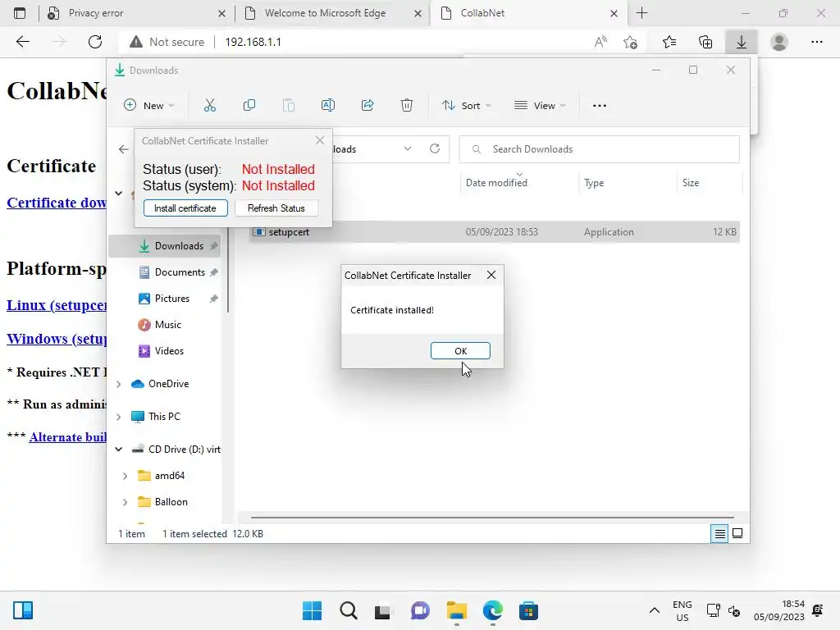
Task: Switch to Welcome to Microsoft Edge tab
Action: pyautogui.click(x=332, y=13)
